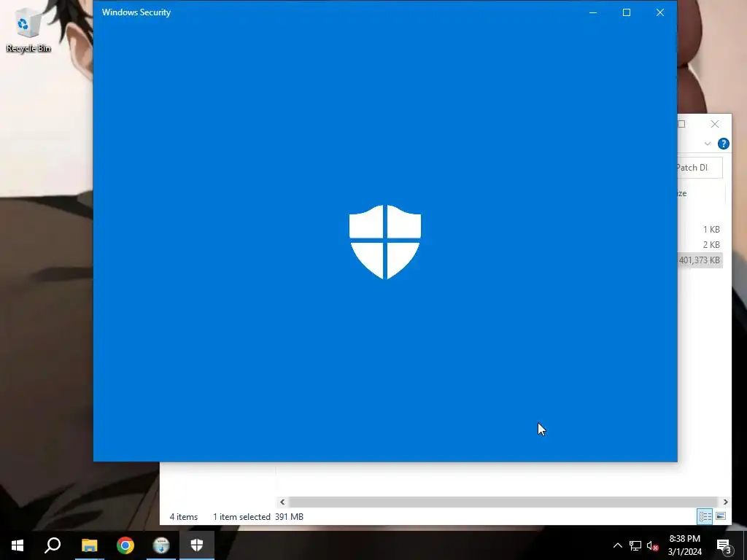Maximize the Windows Security window

(627, 12)
